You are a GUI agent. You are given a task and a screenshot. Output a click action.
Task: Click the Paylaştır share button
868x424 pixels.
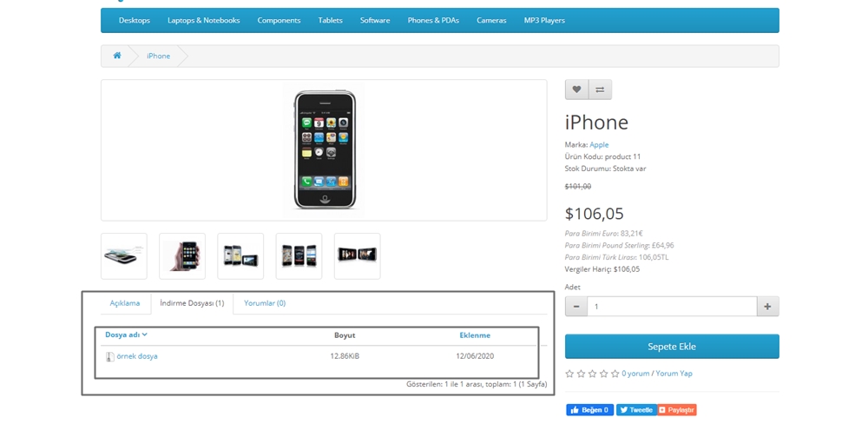677,410
